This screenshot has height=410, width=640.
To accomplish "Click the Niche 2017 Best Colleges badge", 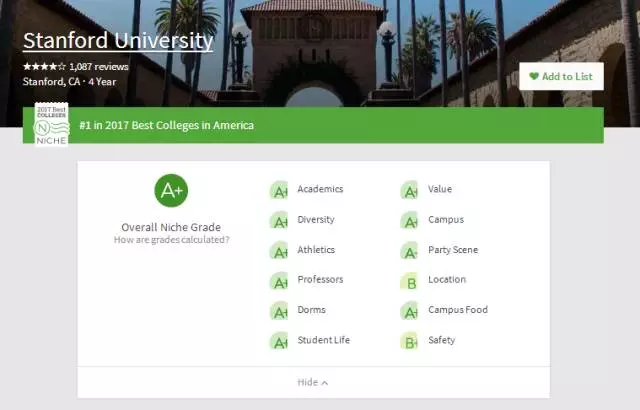I will click(51, 125).
